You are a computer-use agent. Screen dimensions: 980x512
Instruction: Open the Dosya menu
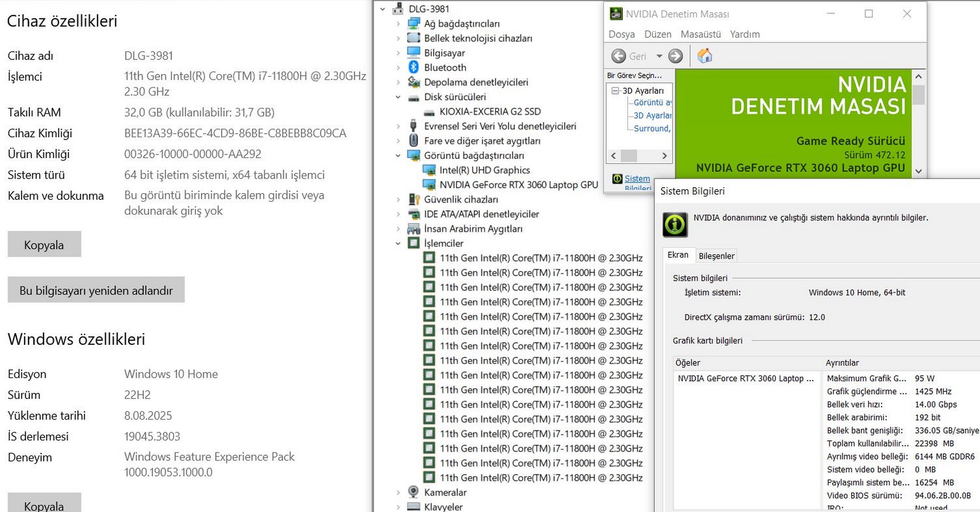point(621,34)
